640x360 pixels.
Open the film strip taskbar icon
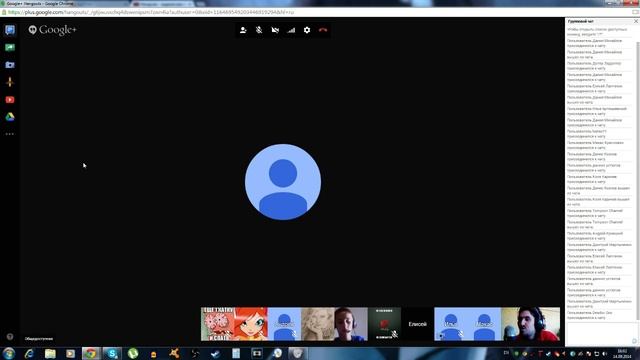point(257,353)
